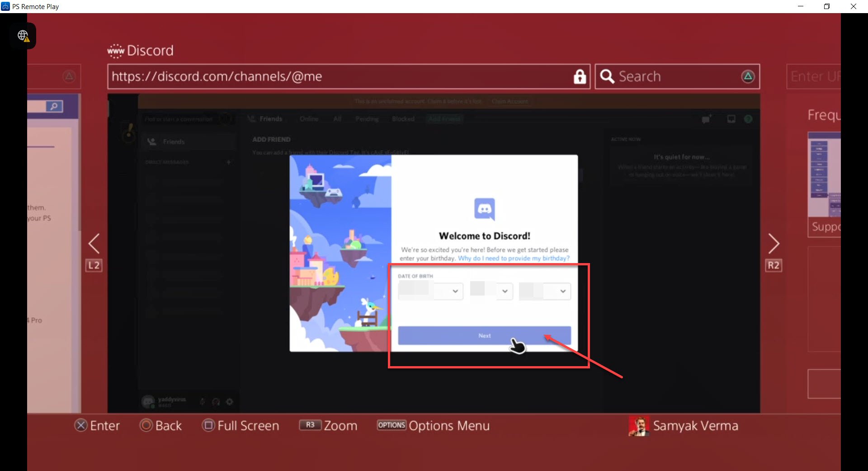Select the All friends tab
Screen dimensions: 868x471
(x=337, y=119)
